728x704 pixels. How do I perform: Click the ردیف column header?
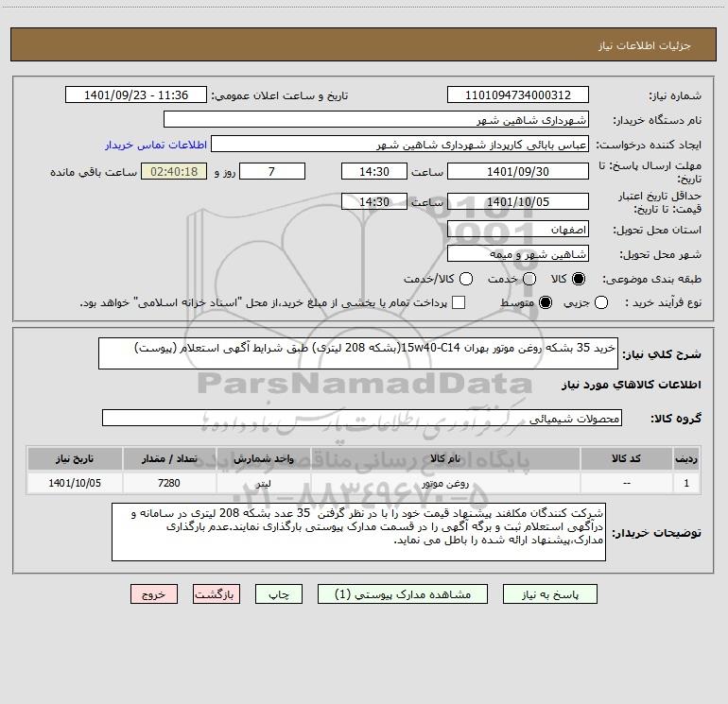pyautogui.click(x=686, y=458)
